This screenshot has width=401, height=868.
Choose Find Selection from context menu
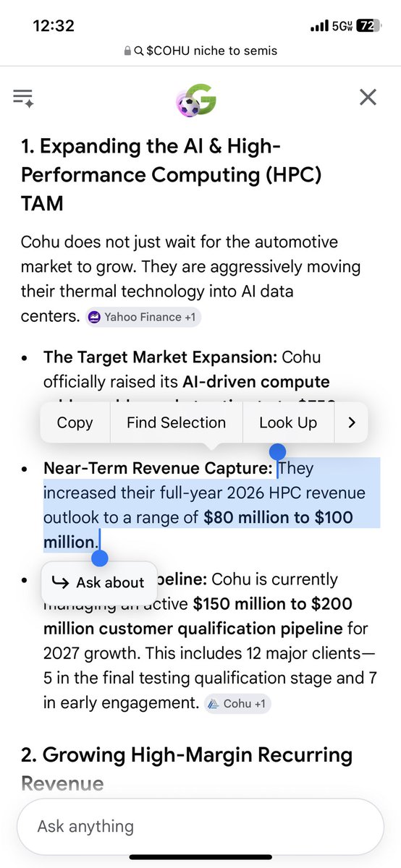176,422
